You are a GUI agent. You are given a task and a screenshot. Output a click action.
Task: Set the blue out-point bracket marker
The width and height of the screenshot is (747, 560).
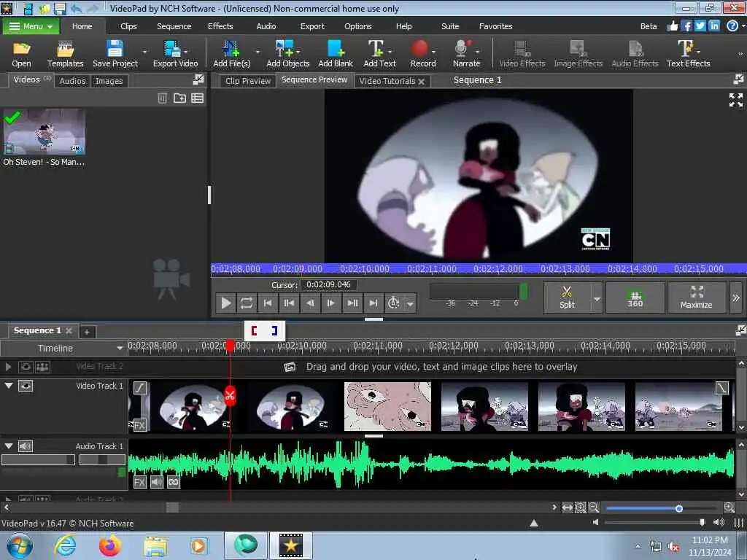(x=274, y=330)
